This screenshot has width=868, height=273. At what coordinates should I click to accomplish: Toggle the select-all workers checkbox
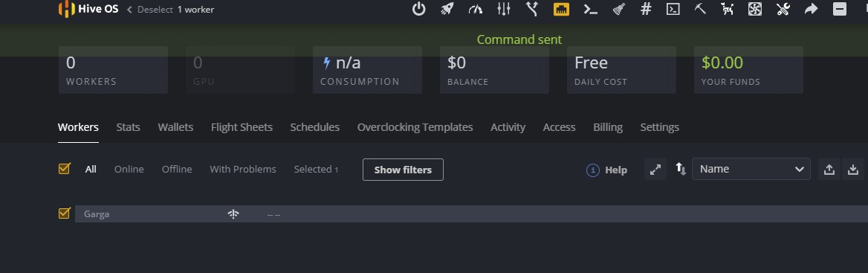64,168
